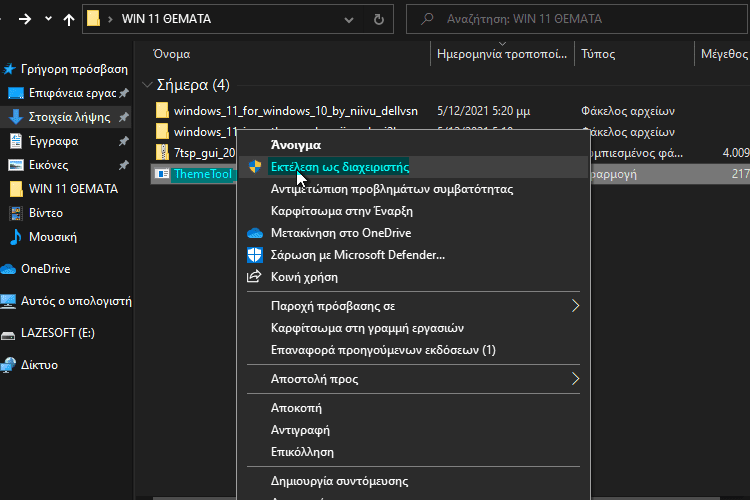Viewport: 750px width, 500px height.
Task: Click the search field for WIN 11 ΘΕΜΑΤΑ
Action: [x=576, y=19]
